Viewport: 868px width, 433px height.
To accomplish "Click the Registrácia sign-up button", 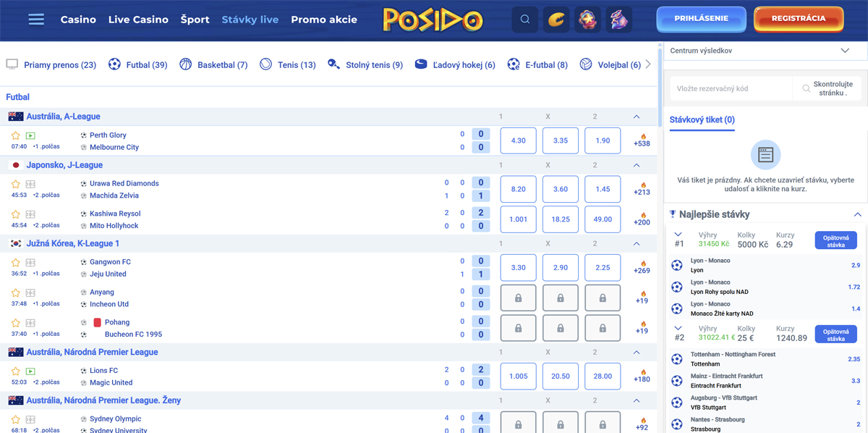I will [799, 19].
